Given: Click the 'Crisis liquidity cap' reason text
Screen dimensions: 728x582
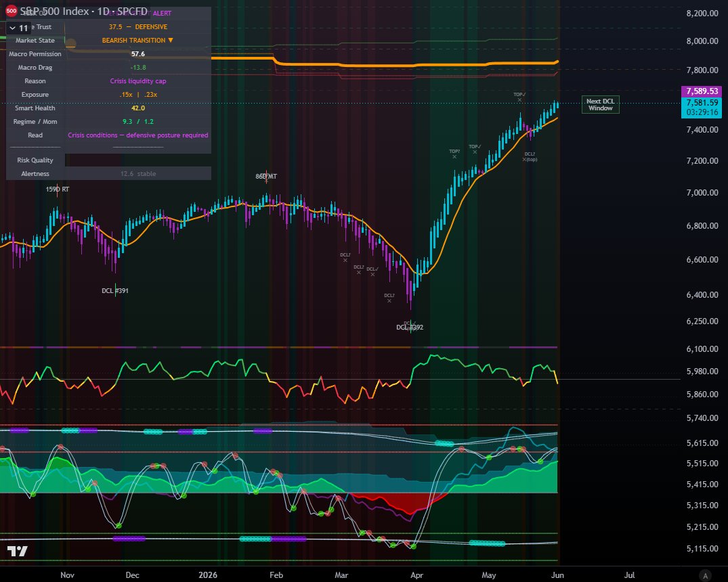Looking at the screenshot, I should pos(138,81).
